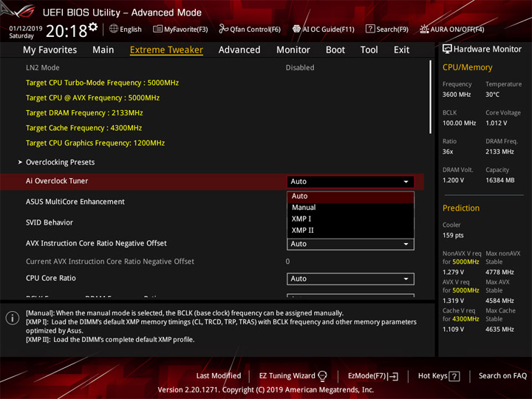Click the Hardware Monitor screen icon
The image size is (532, 399).
point(447,49)
